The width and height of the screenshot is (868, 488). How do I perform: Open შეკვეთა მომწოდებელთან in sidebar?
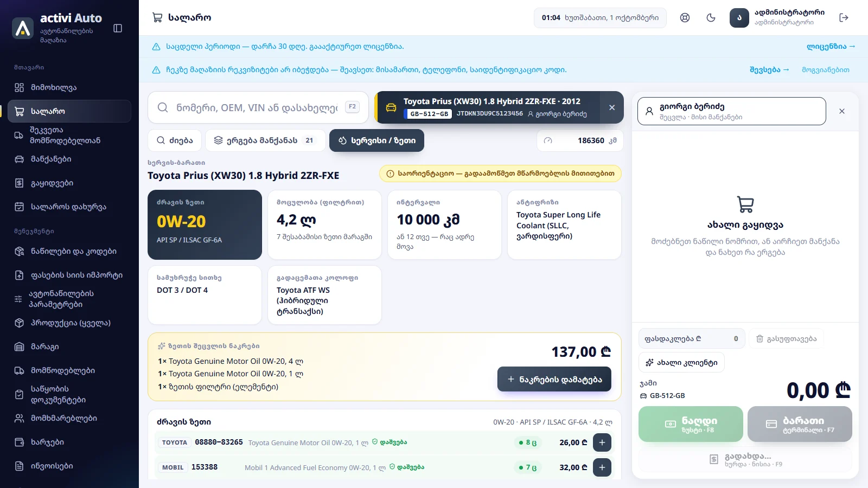tap(69, 135)
